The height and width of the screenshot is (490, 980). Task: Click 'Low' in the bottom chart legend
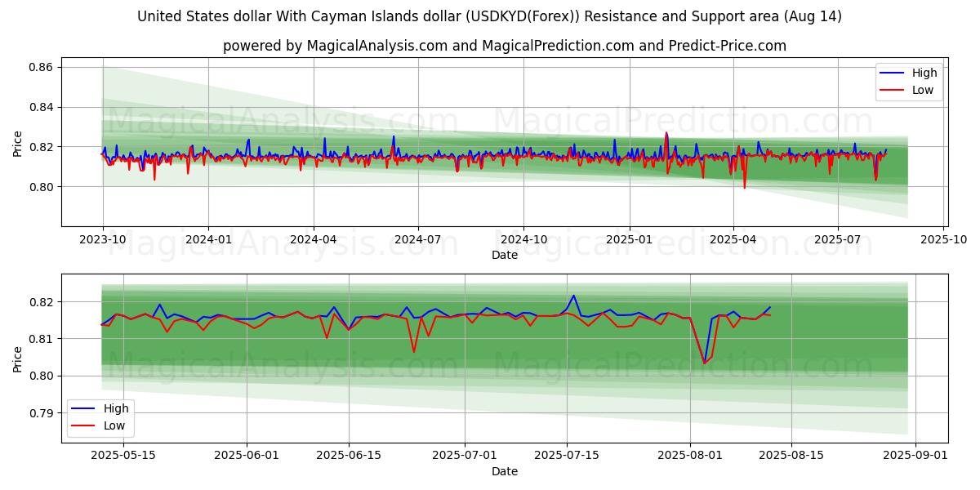pos(114,425)
